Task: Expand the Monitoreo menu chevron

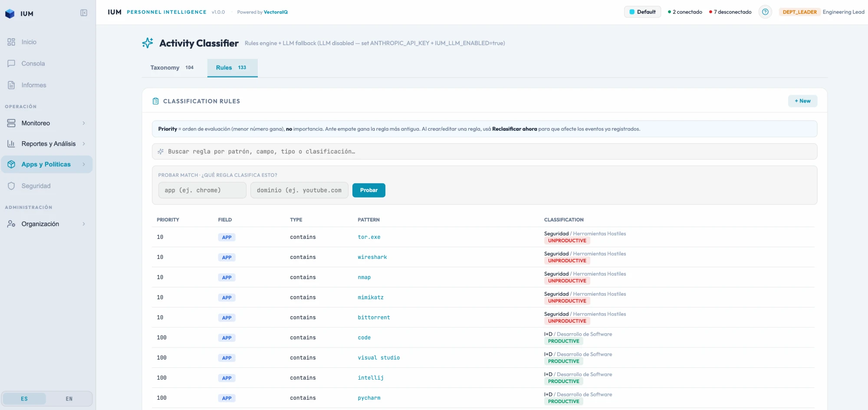Action: [84, 123]
